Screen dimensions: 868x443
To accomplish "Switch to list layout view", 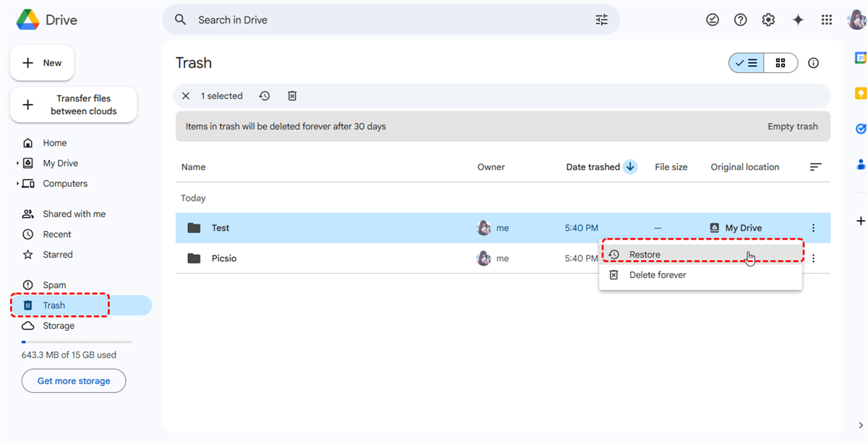I will click(746, 63).
